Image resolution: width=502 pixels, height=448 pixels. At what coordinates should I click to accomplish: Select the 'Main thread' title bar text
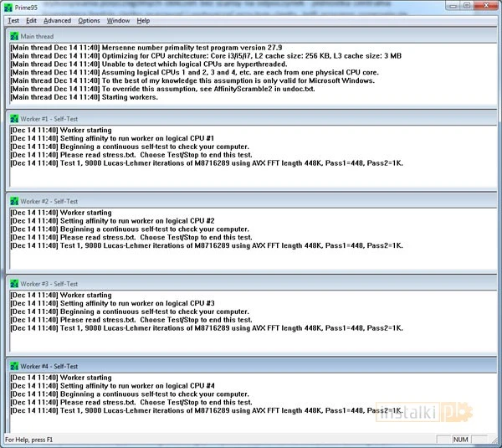38,36
